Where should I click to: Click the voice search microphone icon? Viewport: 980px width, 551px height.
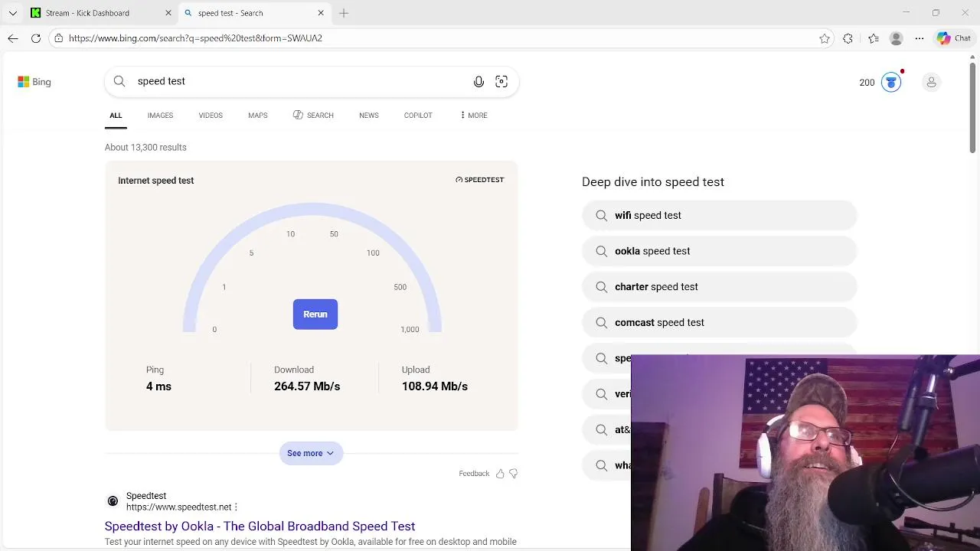click(479, 82)
